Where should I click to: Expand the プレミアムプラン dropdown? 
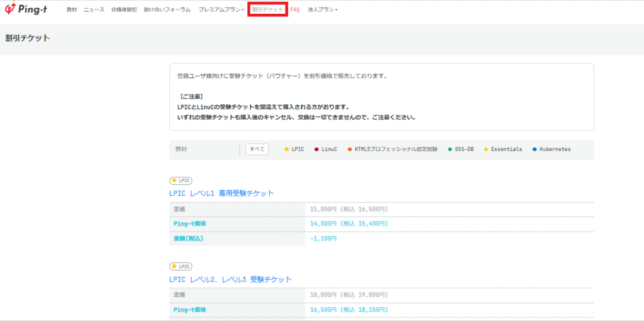point(221,10)
